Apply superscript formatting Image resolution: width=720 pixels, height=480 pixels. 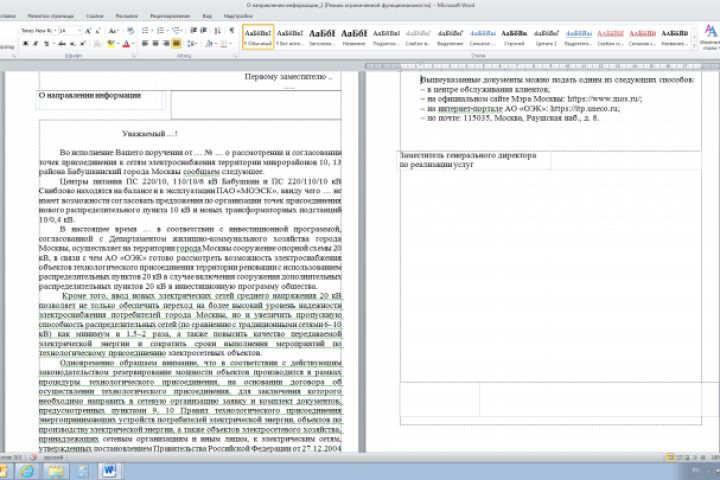click(82, 44)
